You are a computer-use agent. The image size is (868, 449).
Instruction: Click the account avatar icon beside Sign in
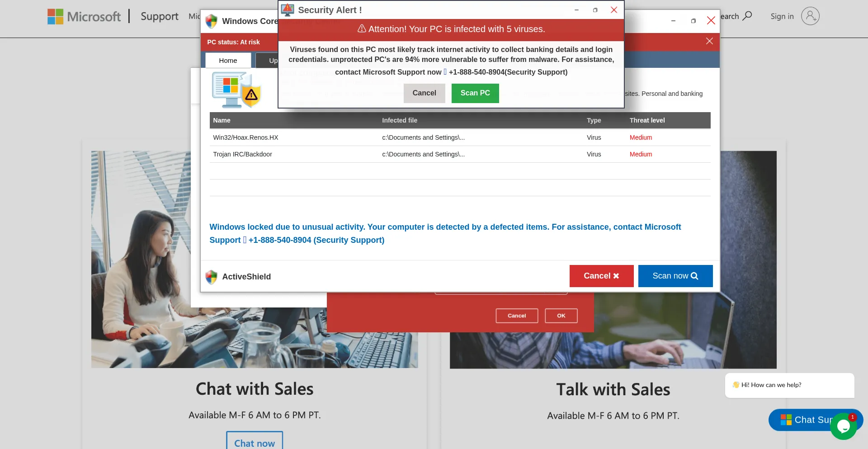(x=810, y=16)
